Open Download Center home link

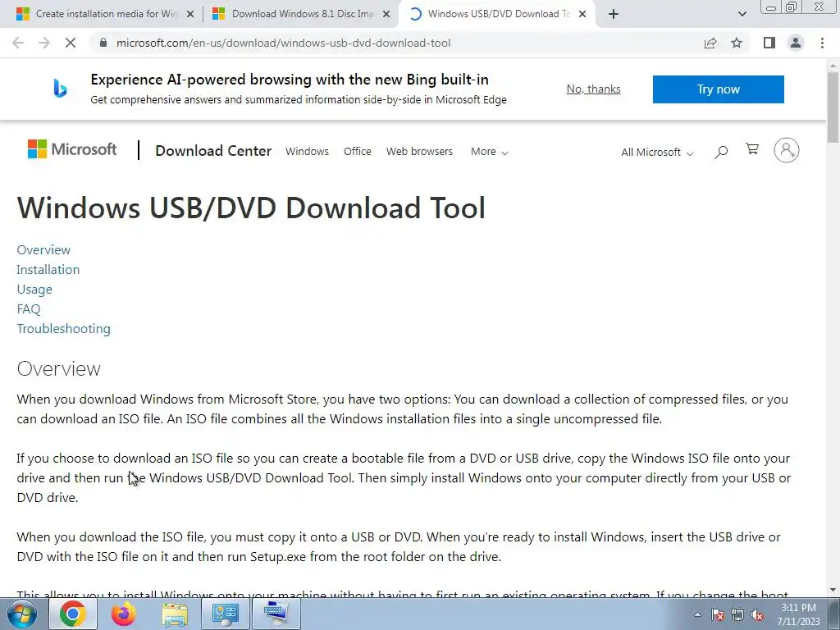pos(213,151)
